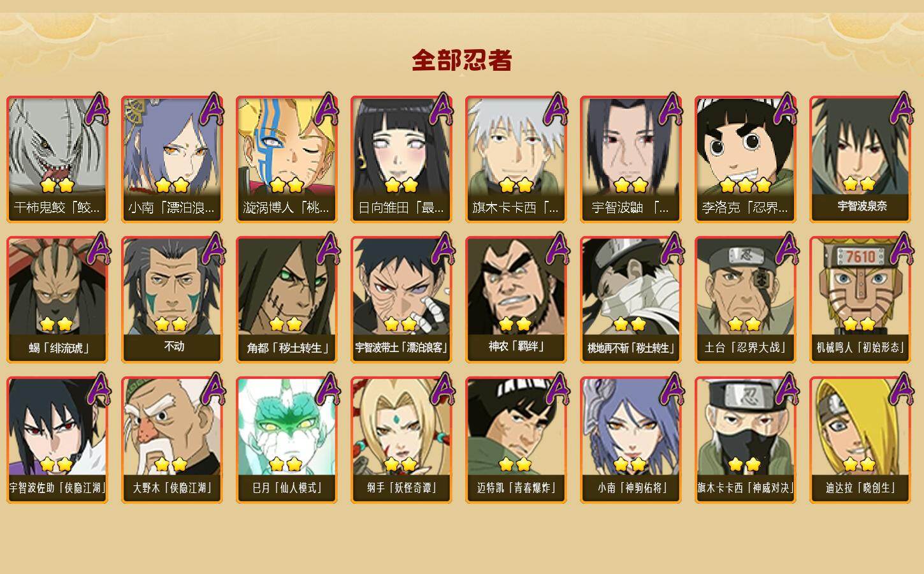Pick the 小南「神驹佑将」 card
Image resolution: width=924 pixels, height=574 pixels.
[631, 440]
